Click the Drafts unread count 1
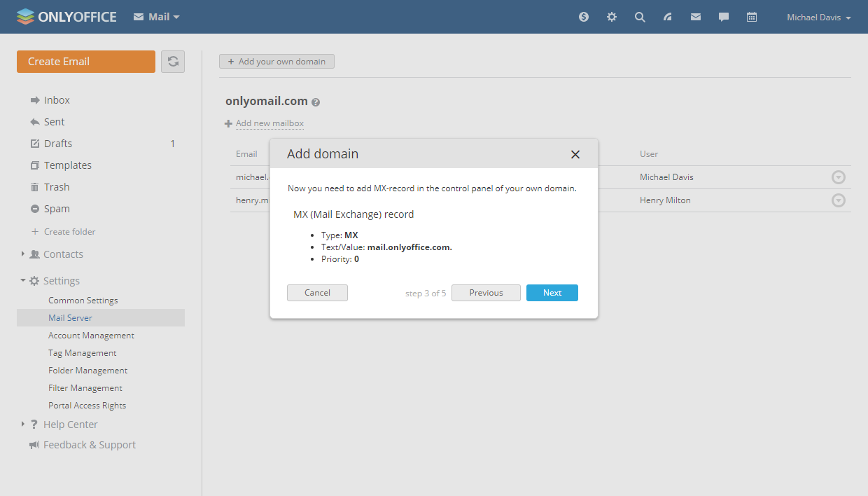The width and height of the screenshot is (868, 496). 173,144
